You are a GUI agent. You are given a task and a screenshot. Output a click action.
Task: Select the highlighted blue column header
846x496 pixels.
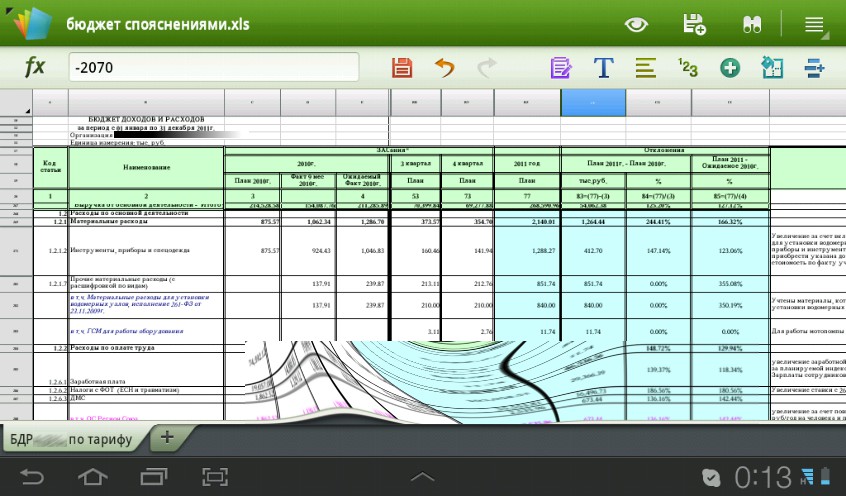coord(593,103)
